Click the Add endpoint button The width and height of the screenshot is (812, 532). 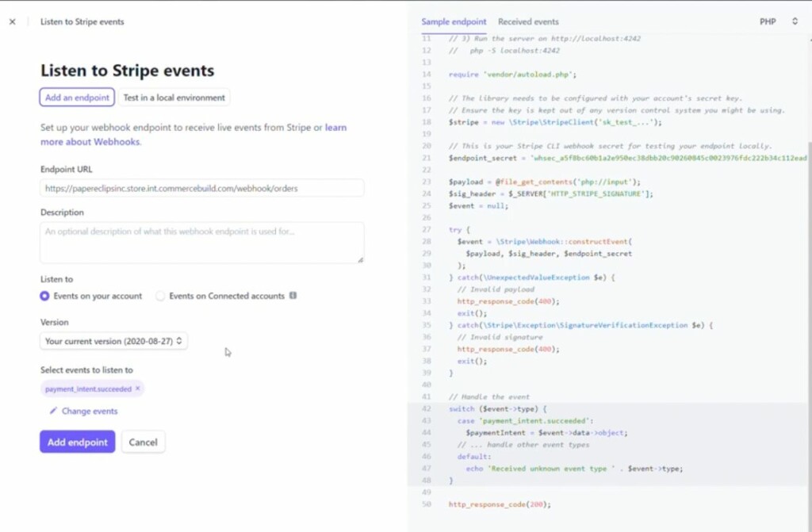77,442
